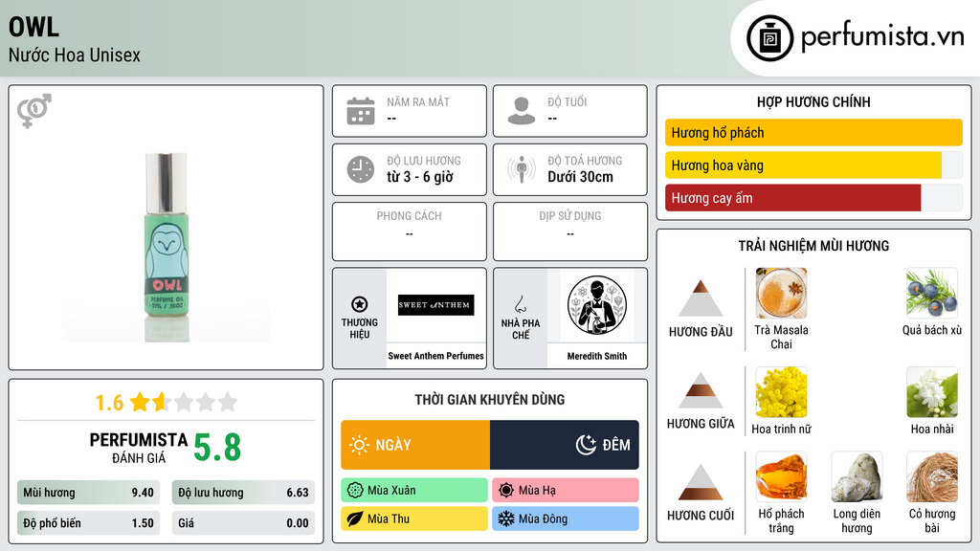Click the Perfumista 5.8 rating number

click(x=217, y=448)
